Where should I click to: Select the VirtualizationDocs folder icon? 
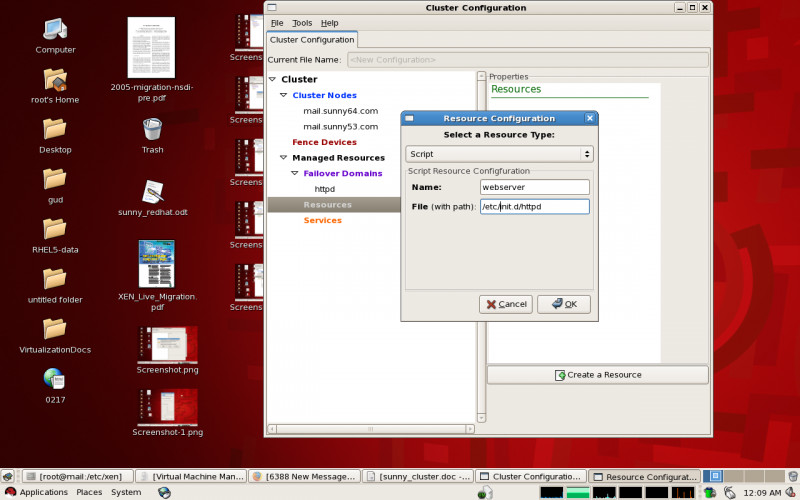point(55,329)
